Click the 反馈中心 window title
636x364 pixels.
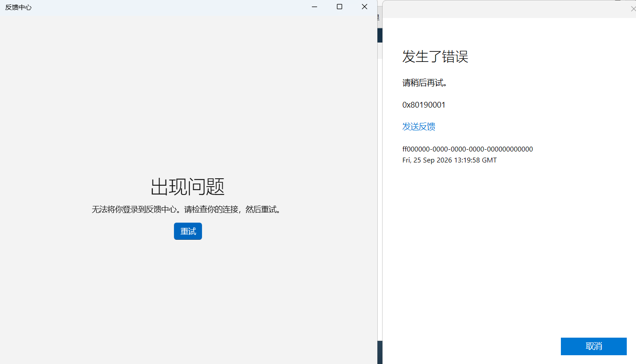pyautogui.click(x=18, y=7)
